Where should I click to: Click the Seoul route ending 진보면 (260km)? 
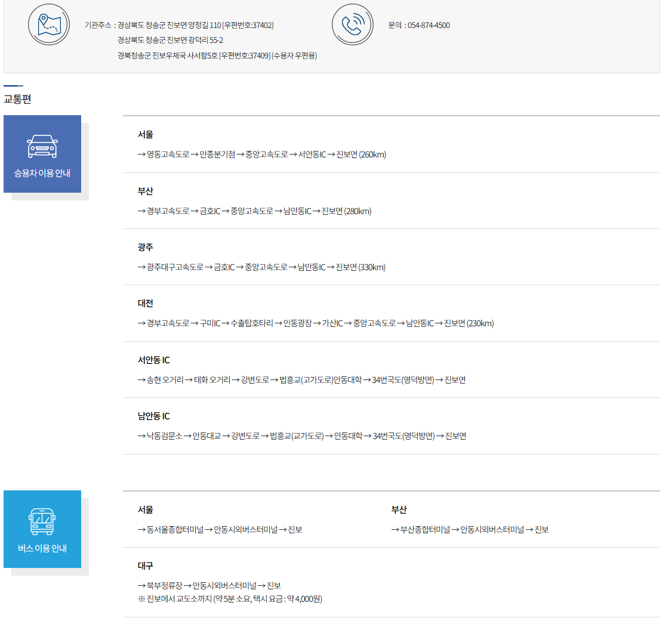262,155
